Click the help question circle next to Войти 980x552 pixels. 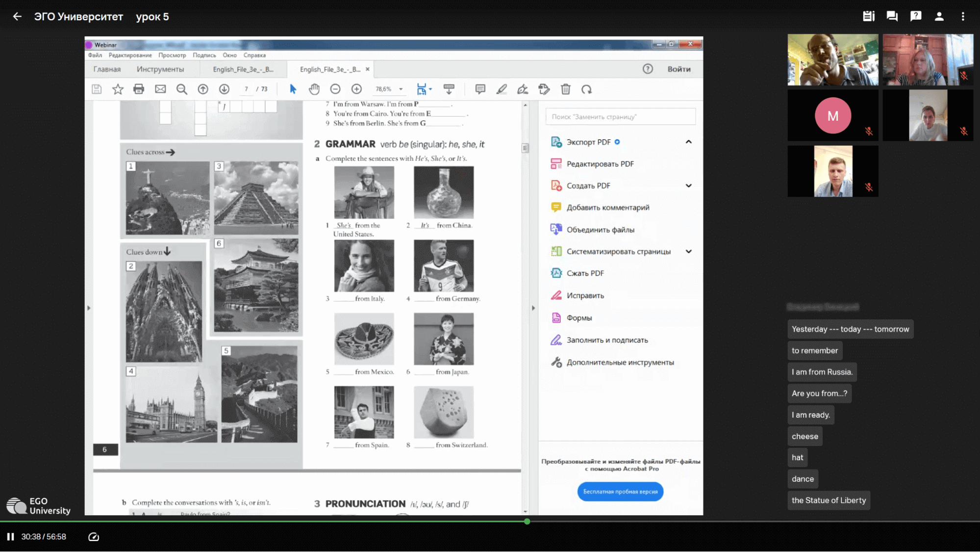click(648, 69)
